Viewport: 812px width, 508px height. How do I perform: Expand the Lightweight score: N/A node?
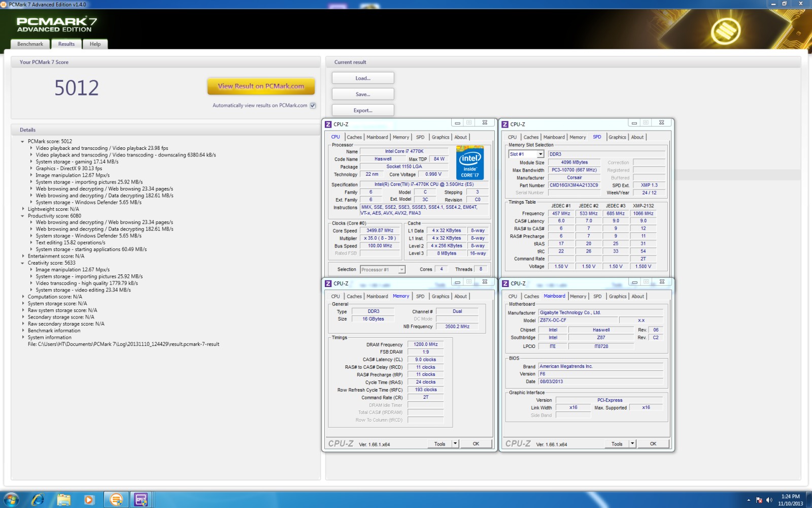22,209
